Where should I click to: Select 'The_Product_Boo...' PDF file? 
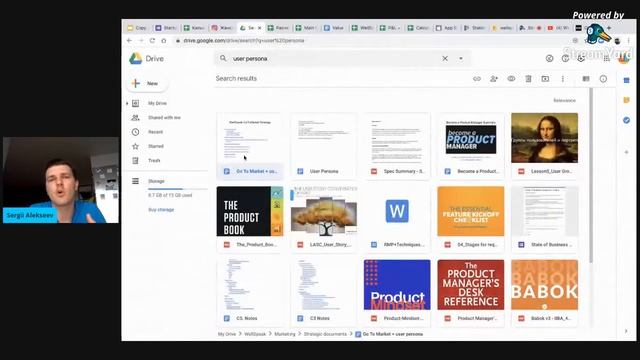[x=250, y=220]
